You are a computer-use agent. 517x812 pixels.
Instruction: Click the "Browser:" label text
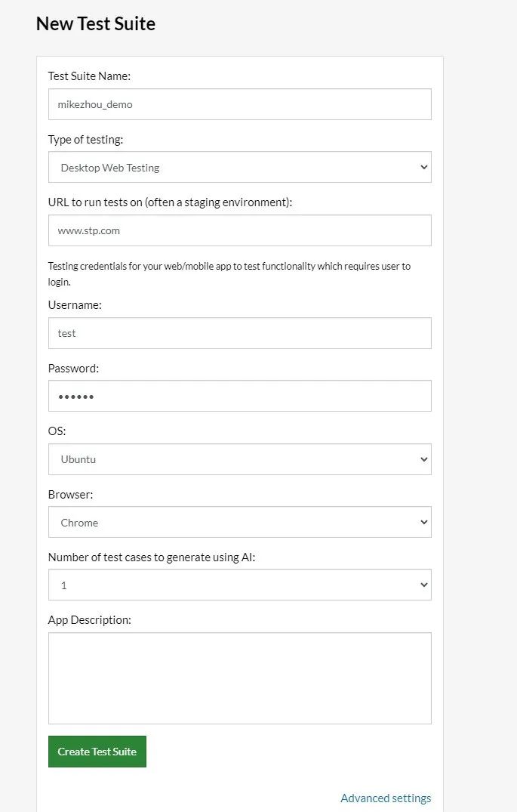(70, 495)
